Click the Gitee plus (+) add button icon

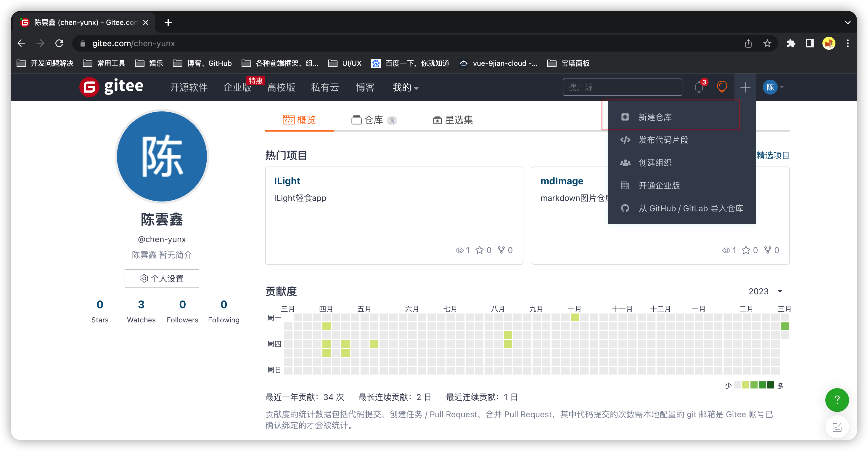[x=745, y=87]
